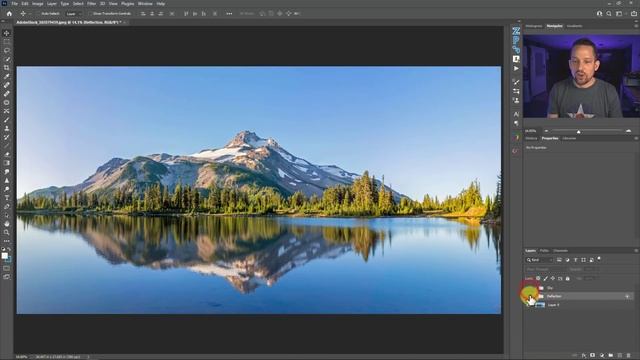Toggle the Auto-Select checkbox
Screen dimensions: 640x360
tap(38, 13)
